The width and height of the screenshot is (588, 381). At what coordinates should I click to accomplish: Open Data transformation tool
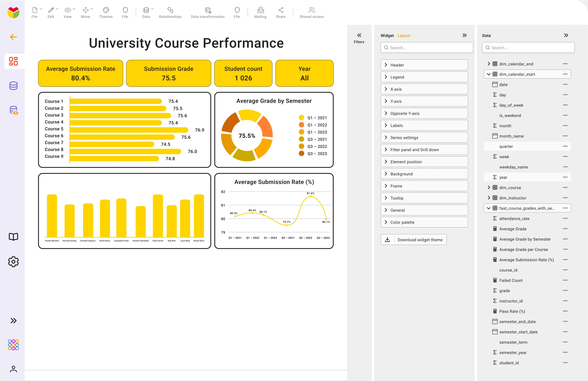coord(208,10)
